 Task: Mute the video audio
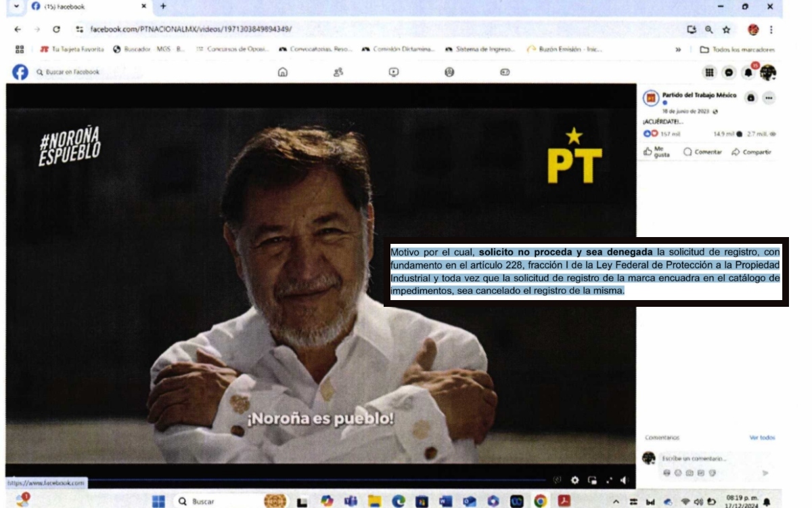coord(624,480)
